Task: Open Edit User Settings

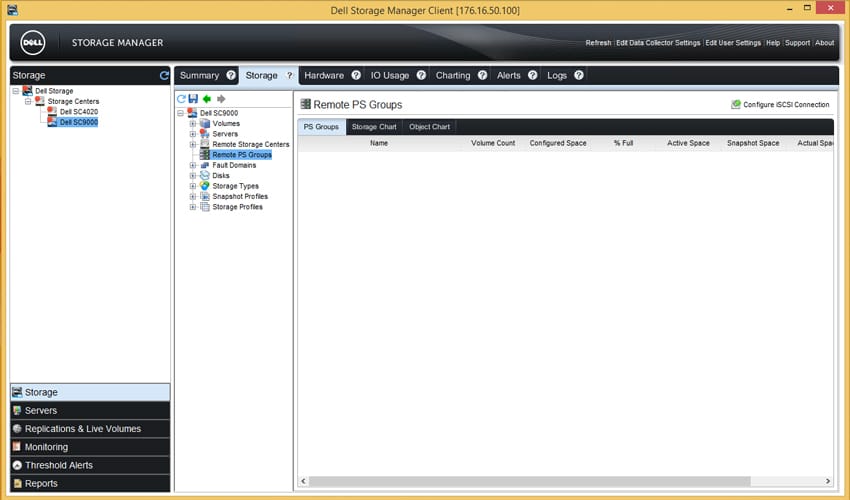Action: (733, 43)
